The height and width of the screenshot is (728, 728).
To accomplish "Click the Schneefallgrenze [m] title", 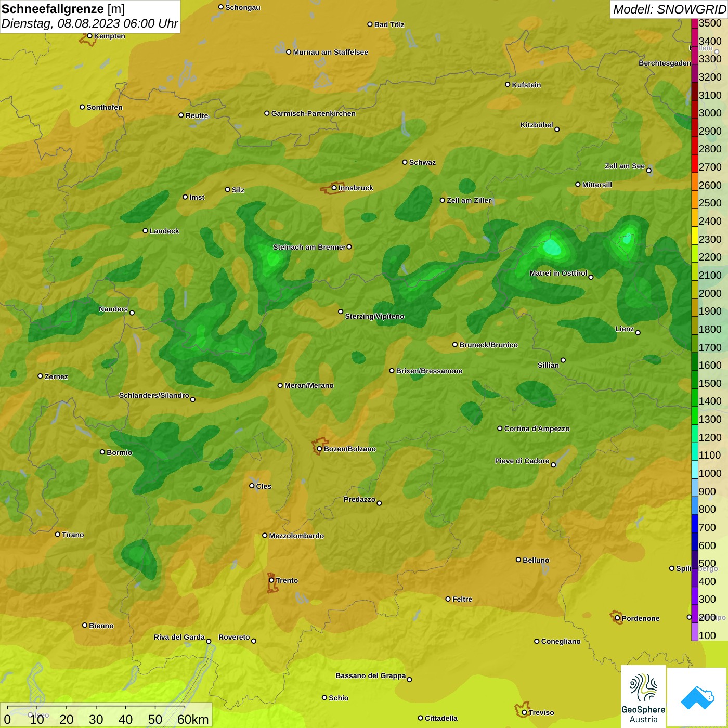I will [63, 9].
